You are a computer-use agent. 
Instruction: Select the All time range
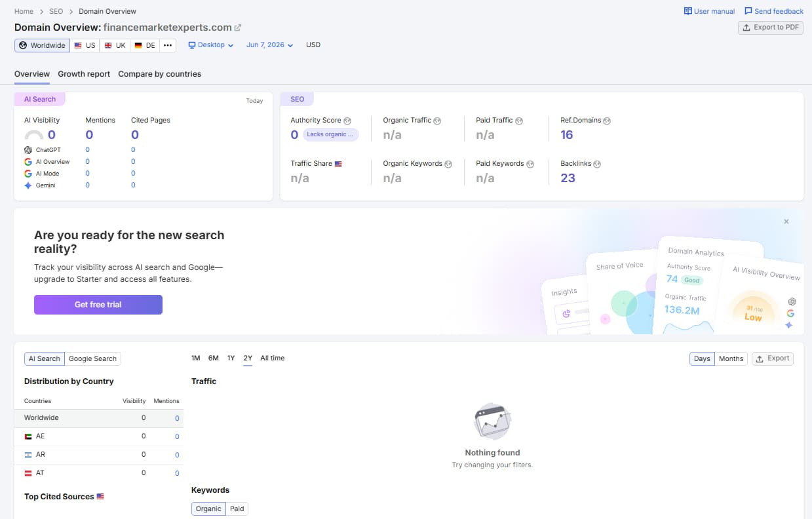[x=273, y=358]
